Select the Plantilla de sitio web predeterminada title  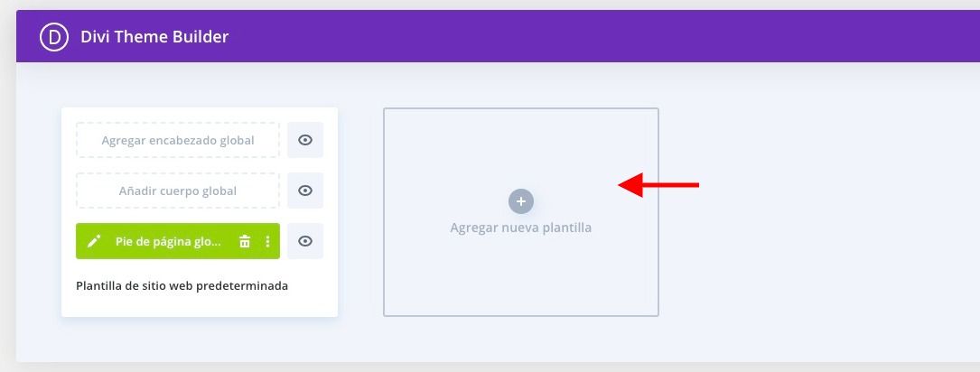182,285
